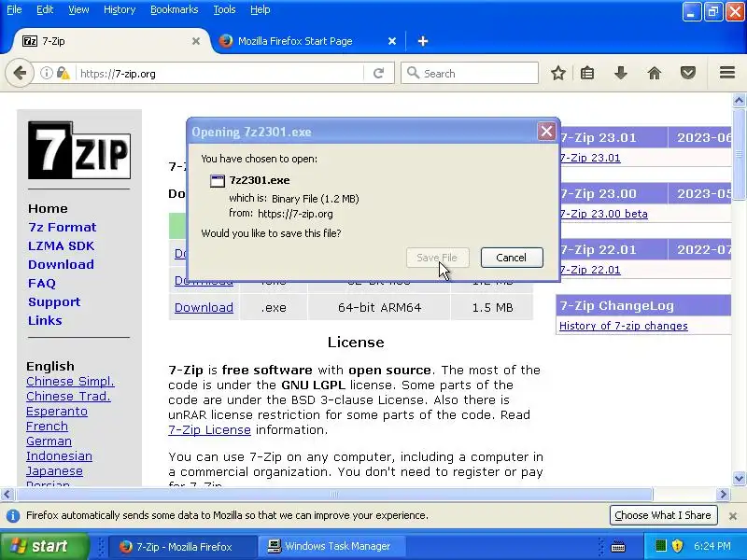The height and width of the screenshot is (560, 747).
Task: Close the Opening 7z2301.exe dialog
Action: point(546,131)
